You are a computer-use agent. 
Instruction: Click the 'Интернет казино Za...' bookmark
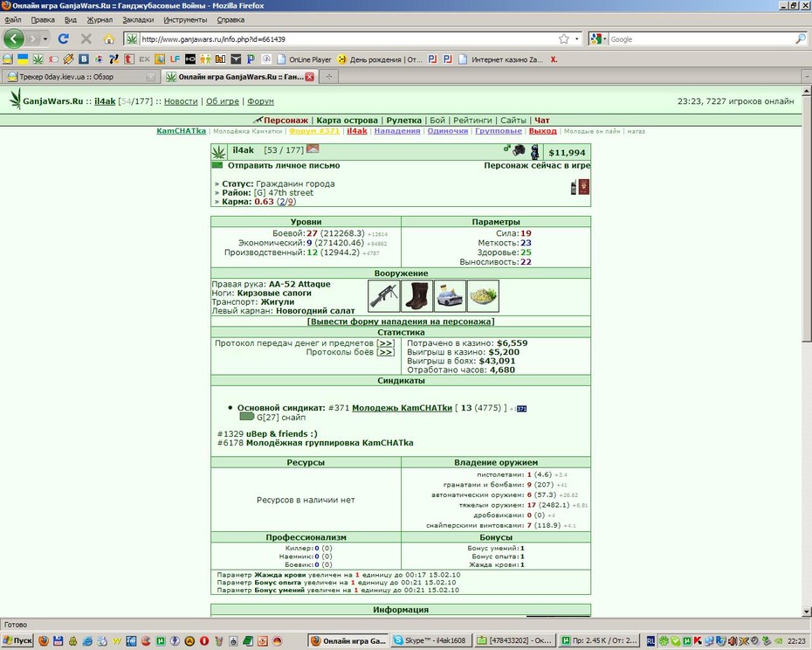click(501, 59)
